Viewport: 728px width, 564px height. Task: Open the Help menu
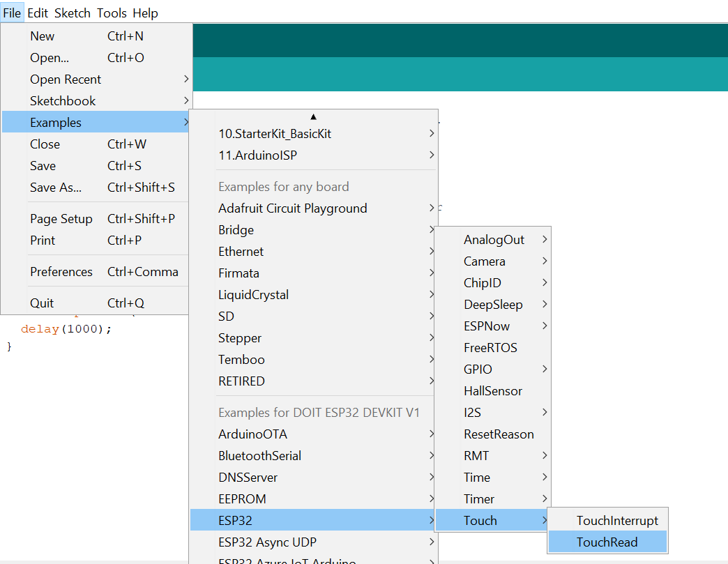(145, 13)
